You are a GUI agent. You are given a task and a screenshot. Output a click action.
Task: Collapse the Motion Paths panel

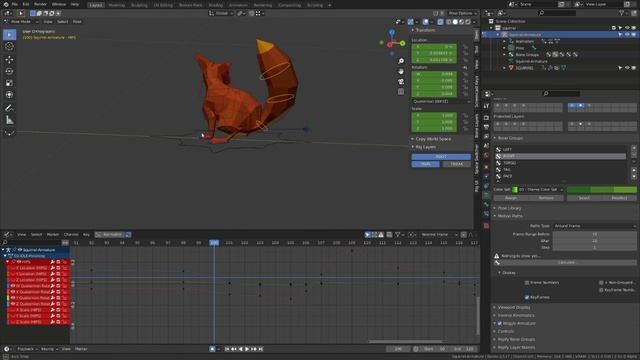pos(509,216)
